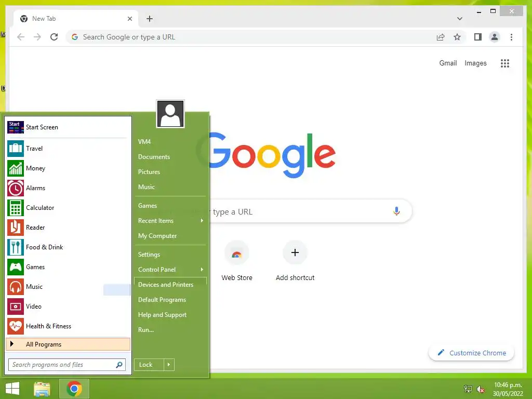The image size is (532, 399).
Task: Click the Lock button
Action: tap(149, 365)
